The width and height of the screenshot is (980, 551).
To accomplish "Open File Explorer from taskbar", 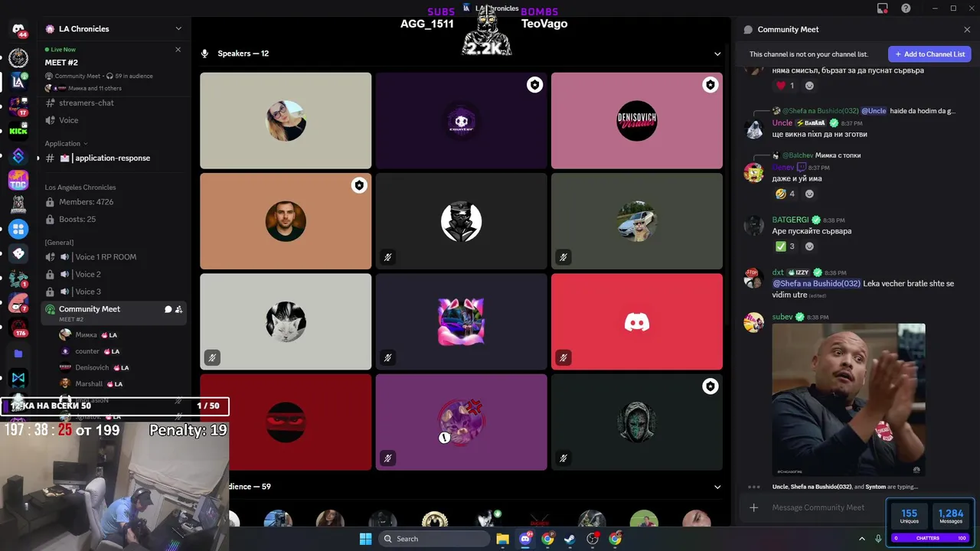I will (x=502, y=539).
